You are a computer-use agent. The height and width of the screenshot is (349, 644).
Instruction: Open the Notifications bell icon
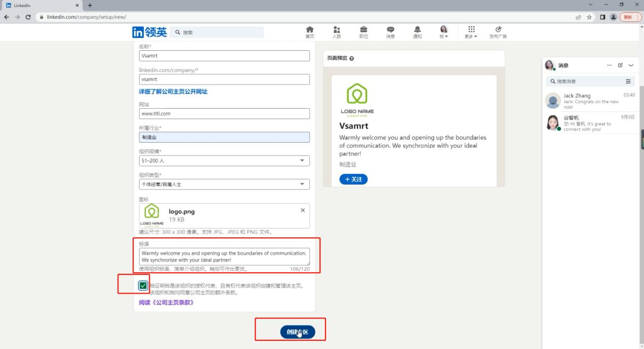coord(417,32)
